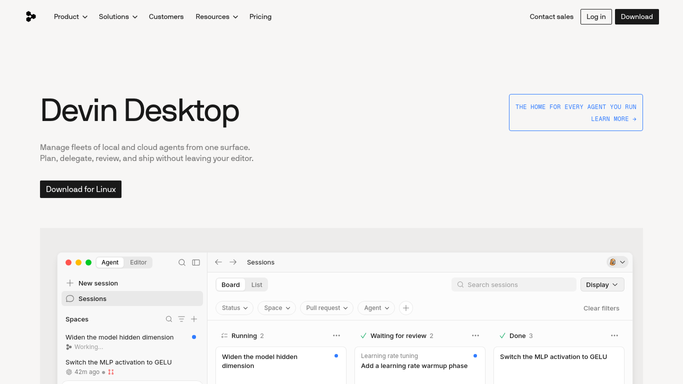Open the search icon beside the Agent/Editor toggle
Screen dimensions: 683x384
click(x=182, y=263)
